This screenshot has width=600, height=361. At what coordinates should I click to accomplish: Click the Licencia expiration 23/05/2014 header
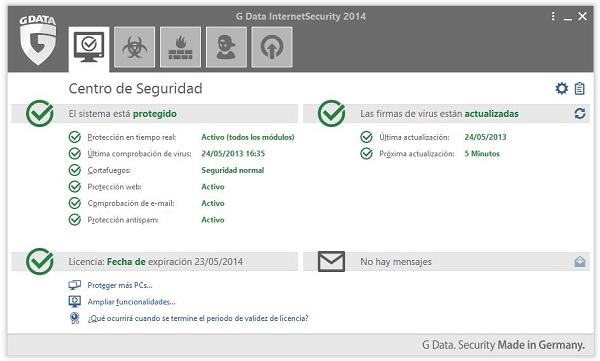click(x=155, y=261)
